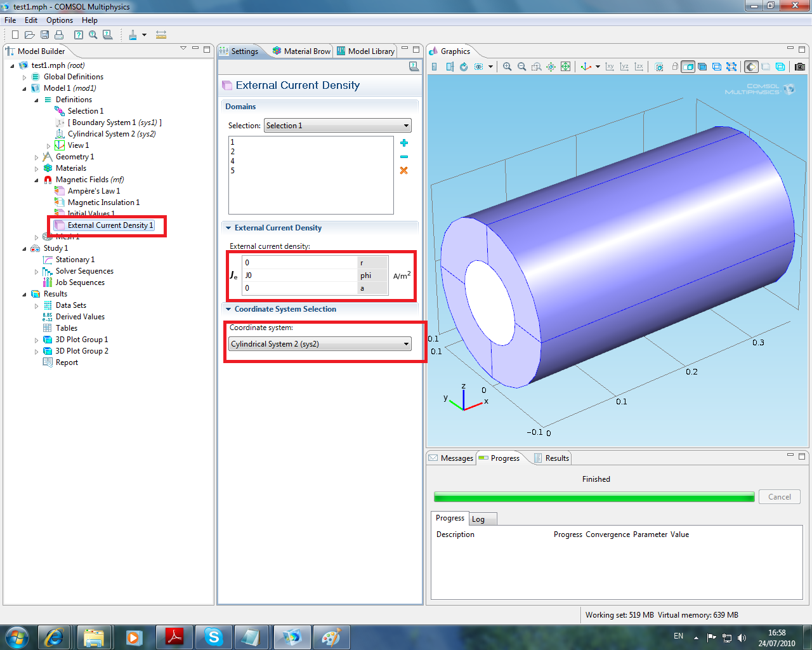Click the measure ruler icon
The height and width of the screenshot is (650, 812).
161,35
